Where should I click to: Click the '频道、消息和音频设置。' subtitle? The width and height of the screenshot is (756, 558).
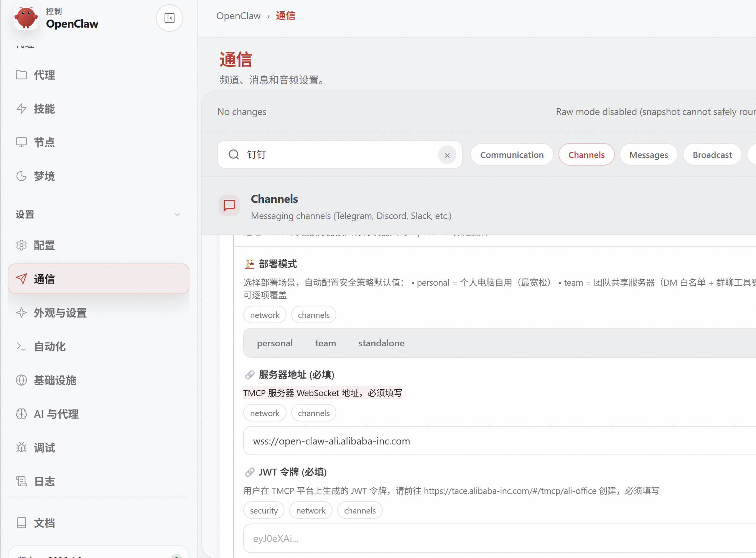[273, 80]
